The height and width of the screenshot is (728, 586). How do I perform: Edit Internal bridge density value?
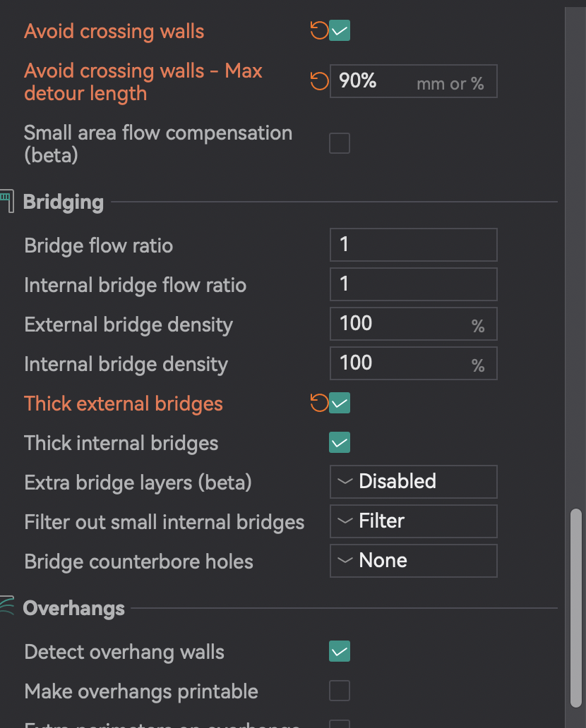coord(414,363)
